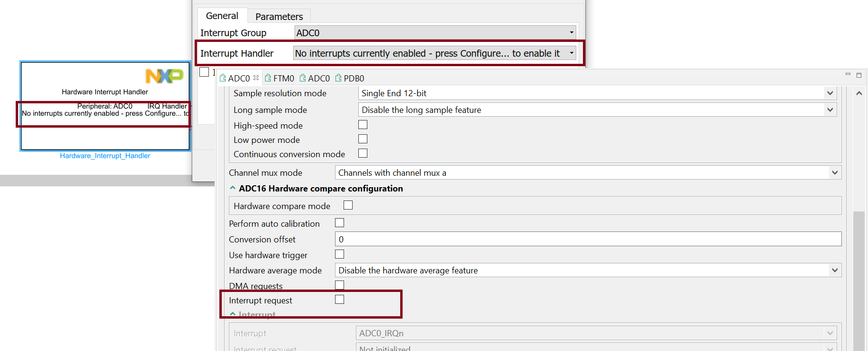Maximize the peripheral editor panel
The width and height of the screenshot is (868, 351).
859,75
